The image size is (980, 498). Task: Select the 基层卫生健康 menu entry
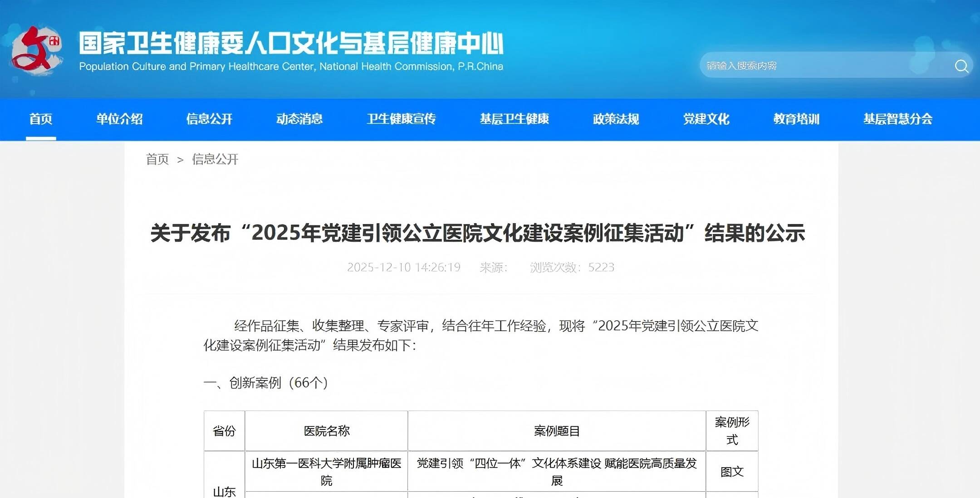coord(514,119)
